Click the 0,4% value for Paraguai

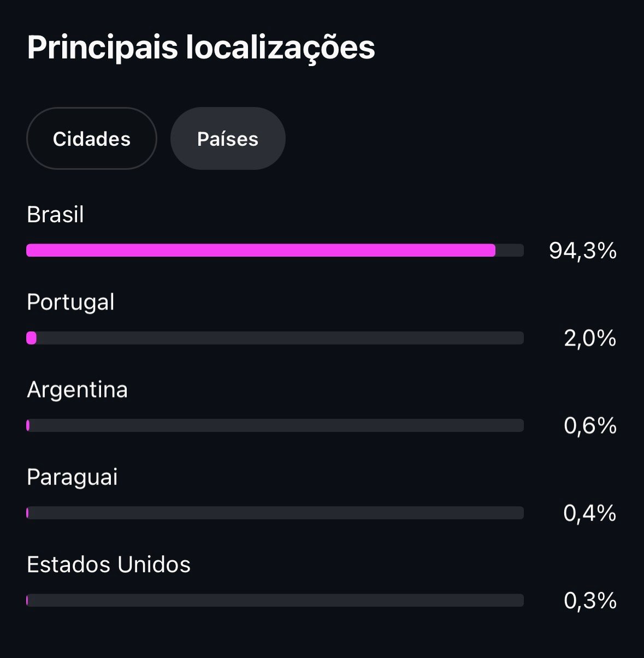point(590,513)
